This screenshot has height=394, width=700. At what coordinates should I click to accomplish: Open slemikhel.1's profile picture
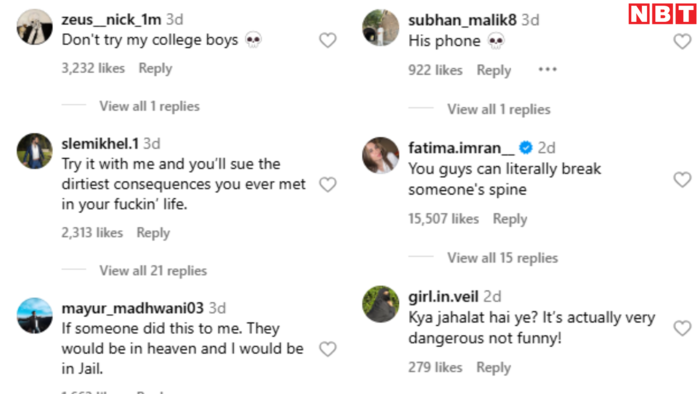point(34,151)
